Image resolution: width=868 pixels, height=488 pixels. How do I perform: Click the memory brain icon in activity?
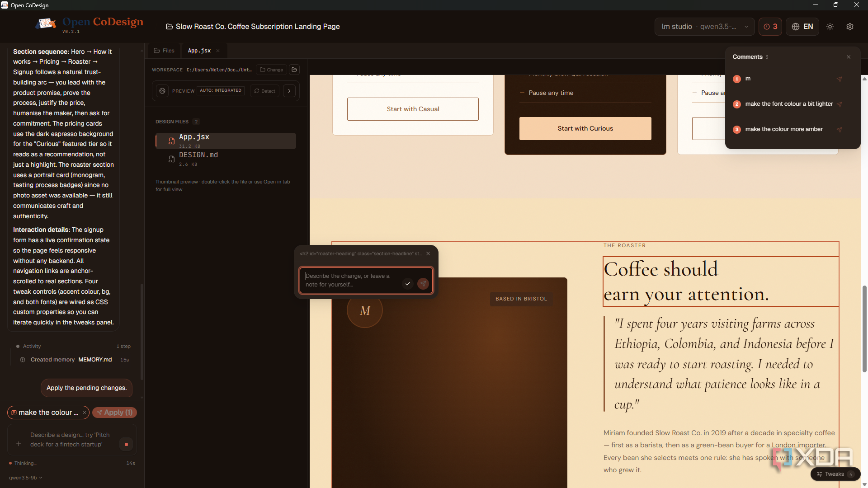click(x=23, y=360)
